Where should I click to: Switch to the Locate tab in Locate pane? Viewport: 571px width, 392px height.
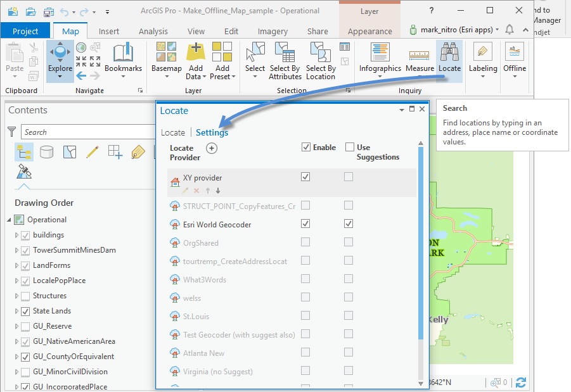pyautogui.click(x=173, y=132)
